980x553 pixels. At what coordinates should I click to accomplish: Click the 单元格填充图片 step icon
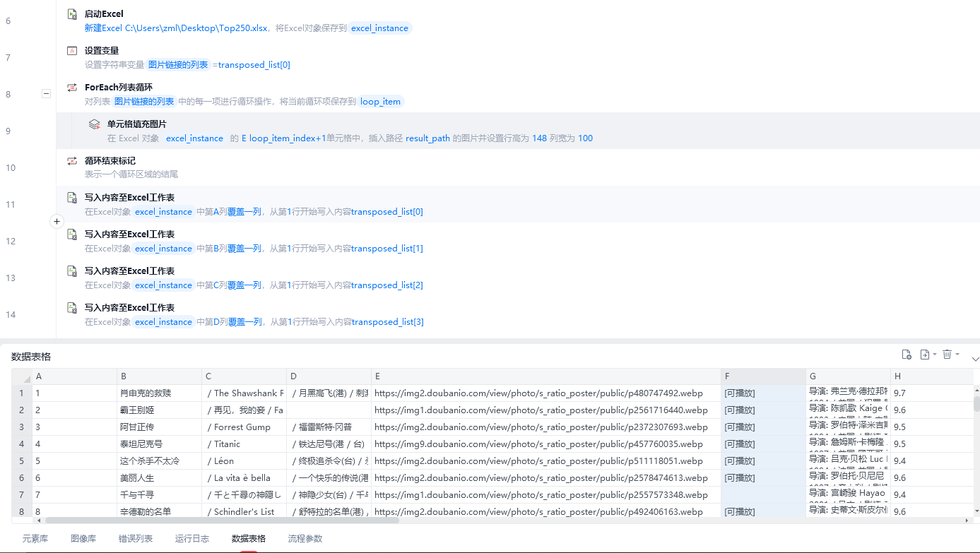click(94, 124)
